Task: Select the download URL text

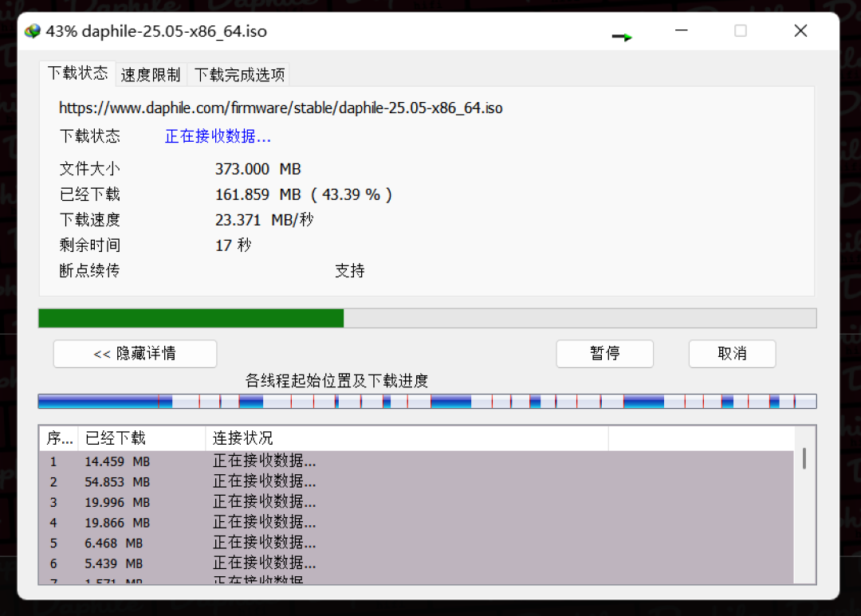Action: coord(281,108)
